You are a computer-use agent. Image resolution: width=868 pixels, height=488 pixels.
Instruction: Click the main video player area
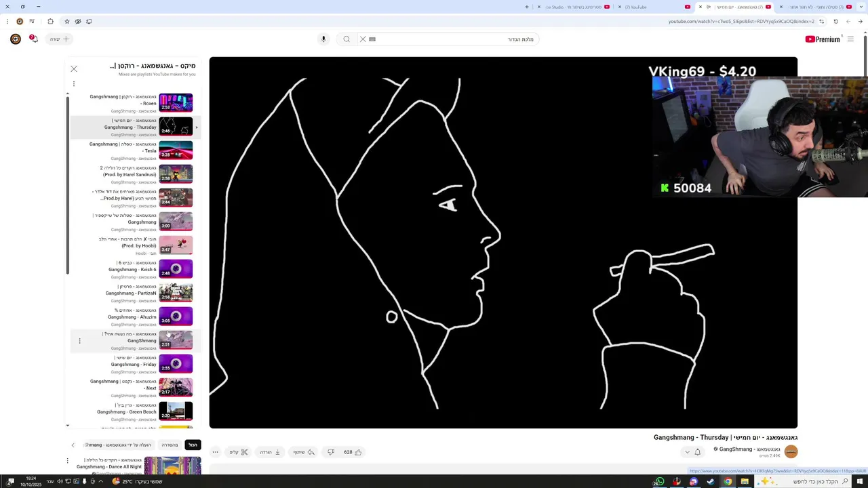(x=503, y=243)
